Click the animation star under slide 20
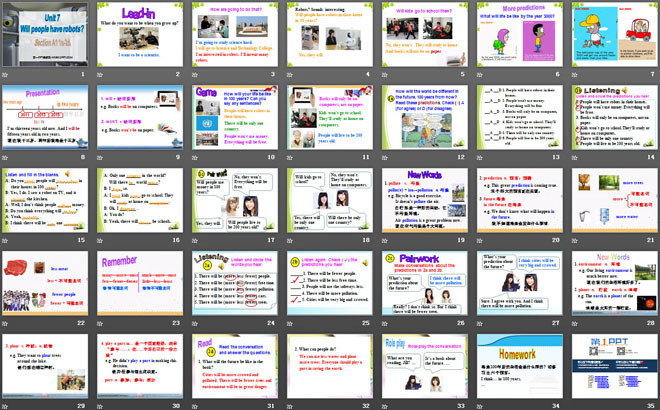 (x=479, y=241)
